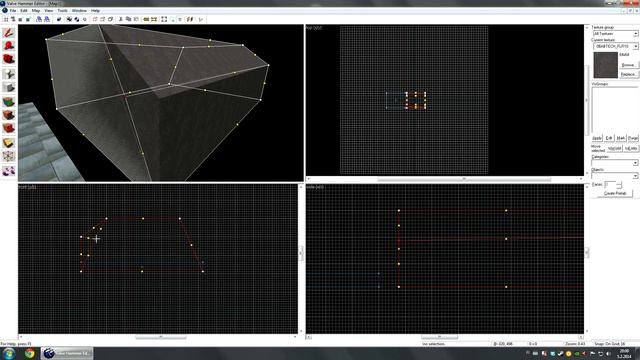Hide unselected objects toolbar icon
The width and height of the screenshot is (640, 360).
coord(102,19)
